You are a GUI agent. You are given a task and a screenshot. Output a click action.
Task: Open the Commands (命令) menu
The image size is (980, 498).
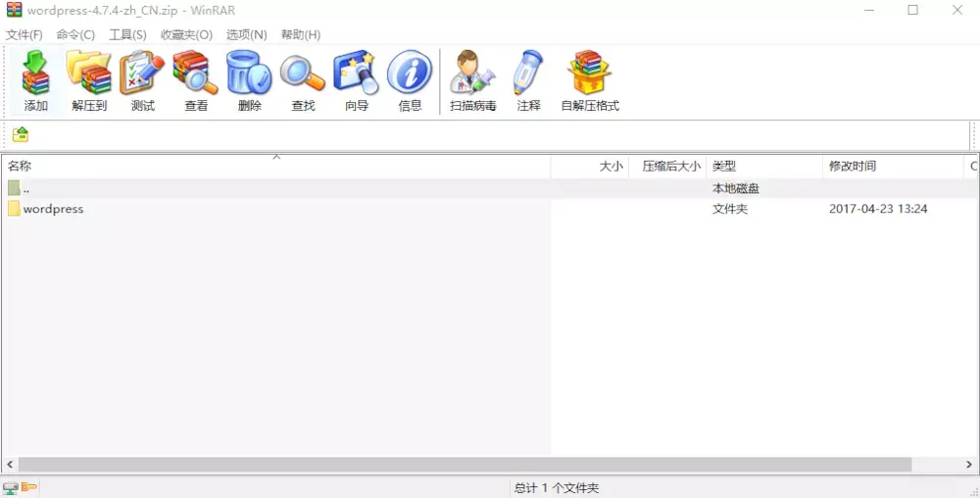coord(75,34)
